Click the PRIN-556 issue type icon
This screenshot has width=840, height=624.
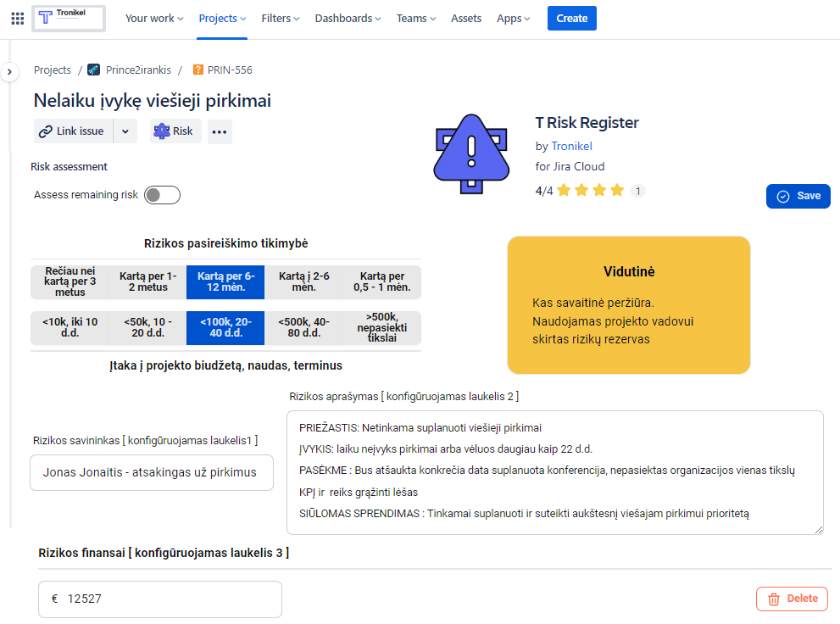(x=197, y=70)
